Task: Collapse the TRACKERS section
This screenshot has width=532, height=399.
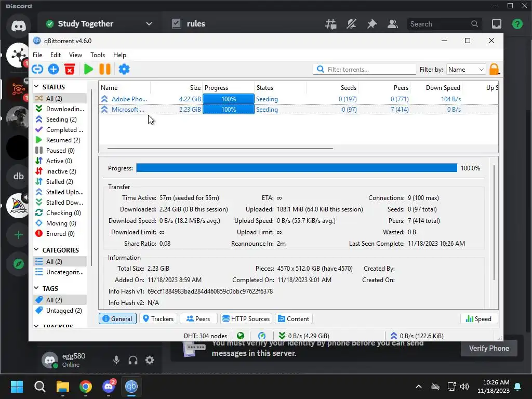Action: click(x=36, y=326)
